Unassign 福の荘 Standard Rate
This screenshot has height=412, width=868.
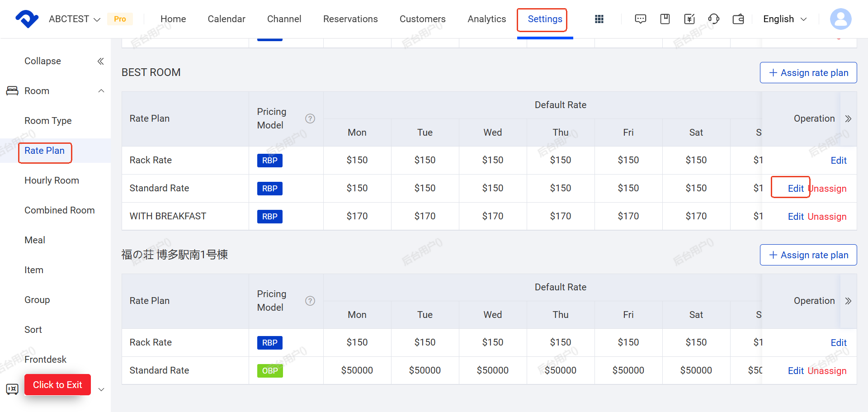(x=827, y=371)
